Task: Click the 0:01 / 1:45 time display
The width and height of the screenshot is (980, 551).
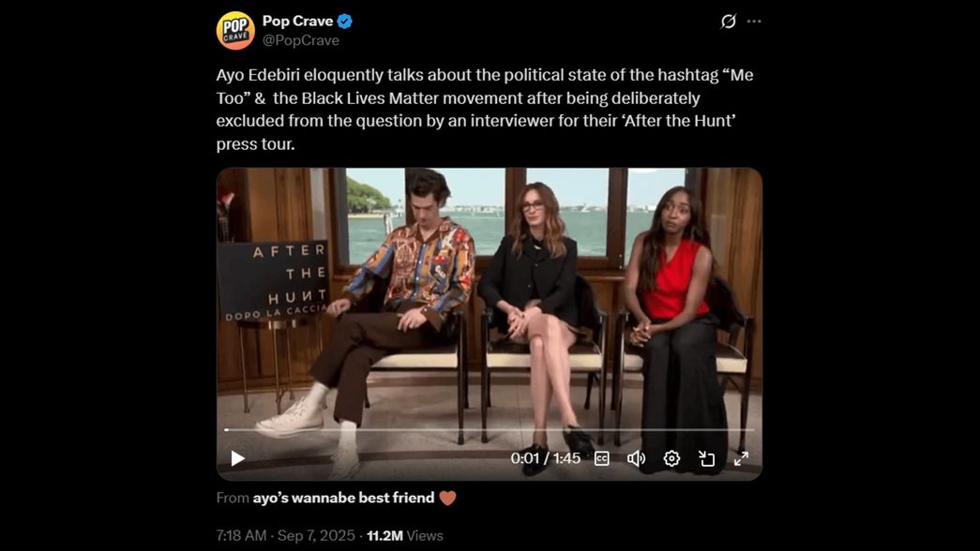Action: click(x=545, y=458)
